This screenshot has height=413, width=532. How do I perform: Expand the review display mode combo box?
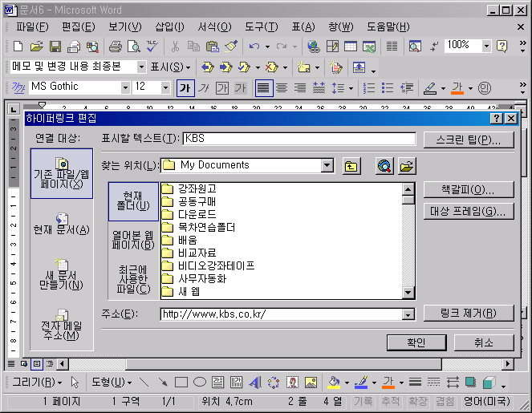tap(142, 67)
